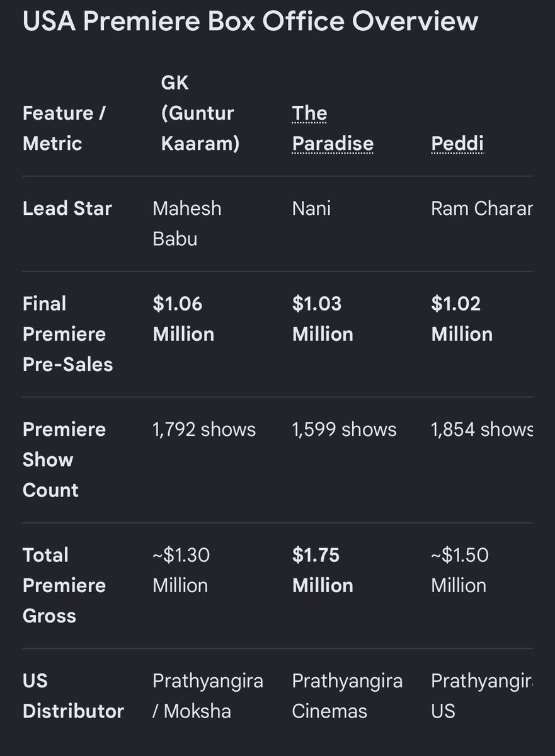Select the 'USA Premiere Box Office Overview' title
This screenshot has width=555, height=756.
tap(250, 21)
